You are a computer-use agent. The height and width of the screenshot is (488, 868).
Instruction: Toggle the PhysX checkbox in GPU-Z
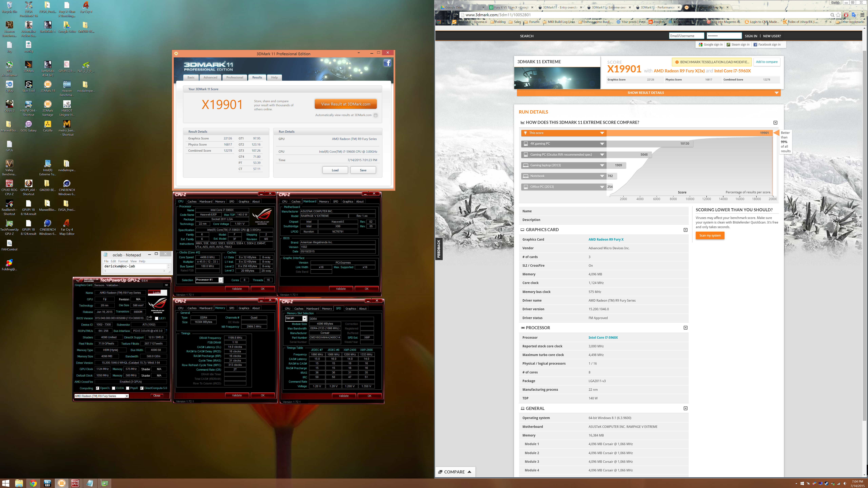(x=128, y=388)
